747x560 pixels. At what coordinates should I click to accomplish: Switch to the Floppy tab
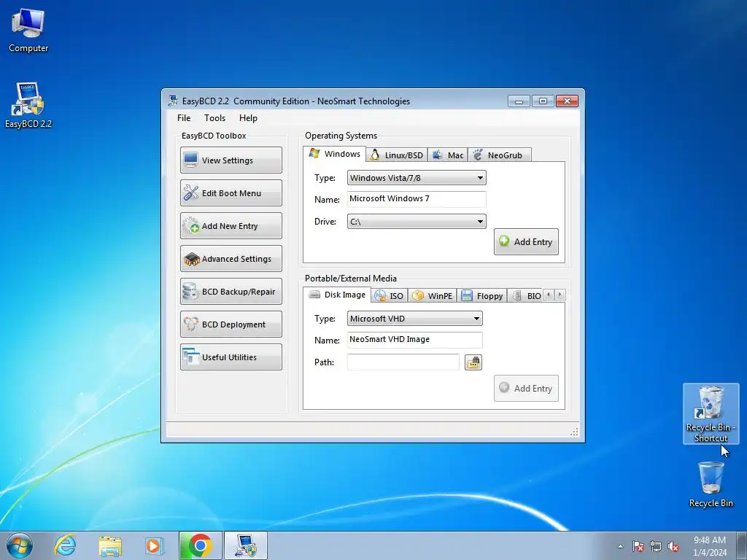point(482,296)
